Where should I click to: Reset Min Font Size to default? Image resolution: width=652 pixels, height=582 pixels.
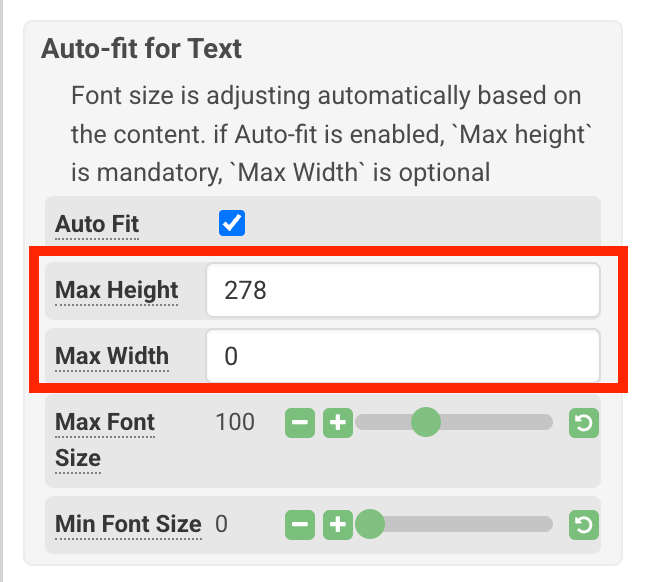tap(584, 525)
